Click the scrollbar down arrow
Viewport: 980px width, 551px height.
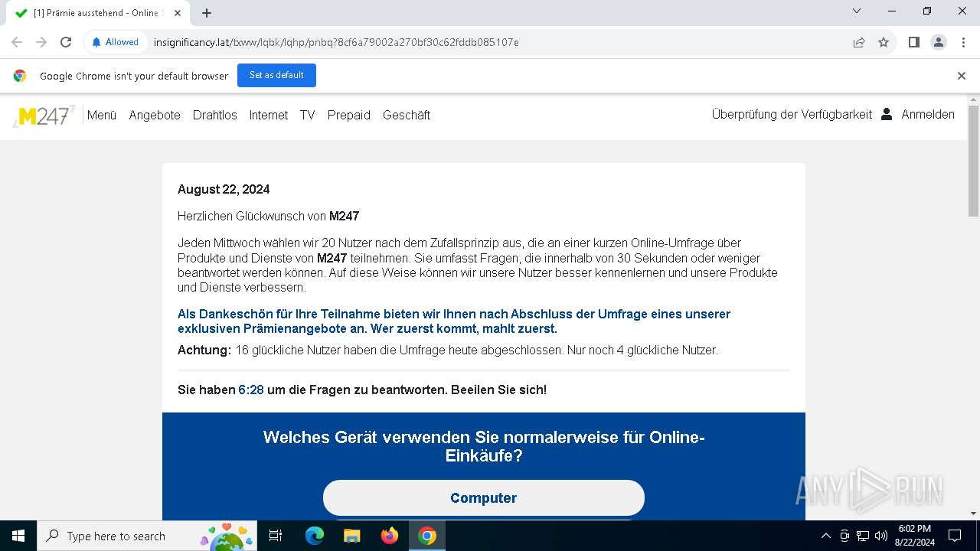[973, 514]
